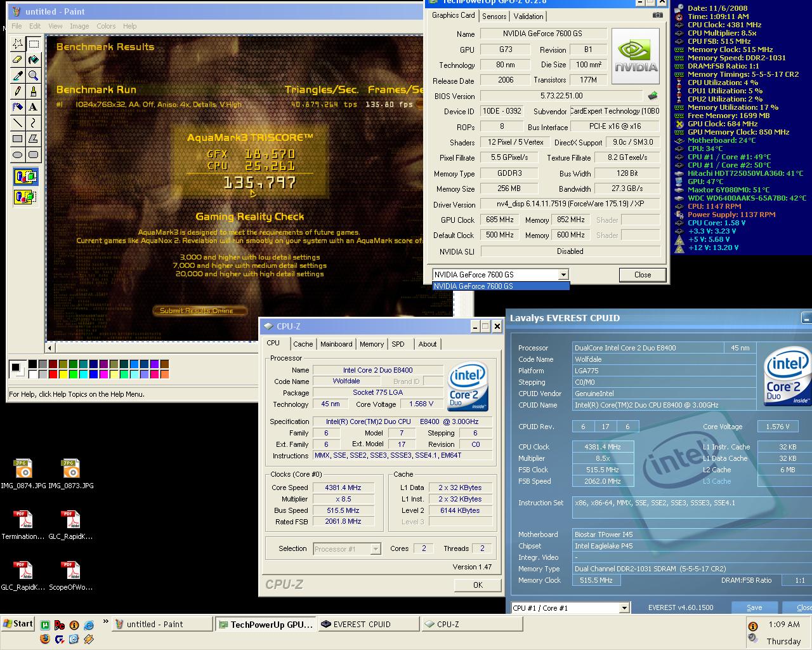The image size is (812, 650).
Task: Open the CPU #1 / Core #1 dropdown in EVEREST
Action: pos(624,608)
